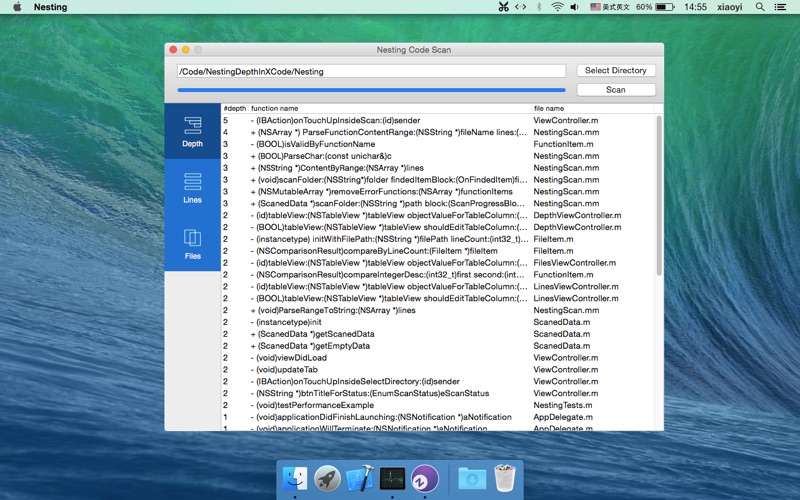Open Bluetooth status in menu bar

tap(539, 7)
